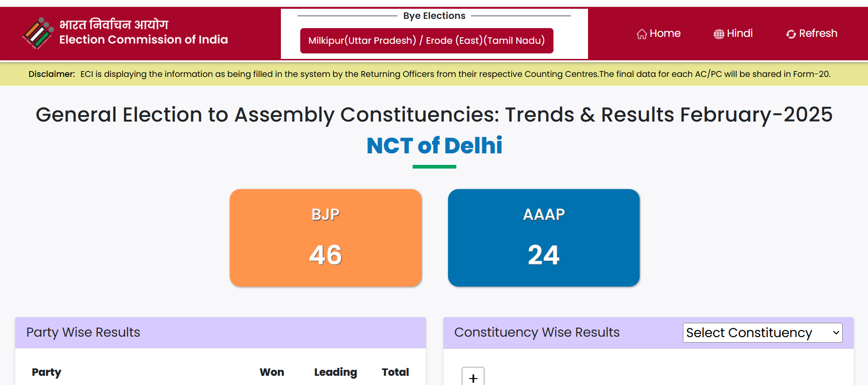
Task: Switch language to Hindi
Action: 733,34
